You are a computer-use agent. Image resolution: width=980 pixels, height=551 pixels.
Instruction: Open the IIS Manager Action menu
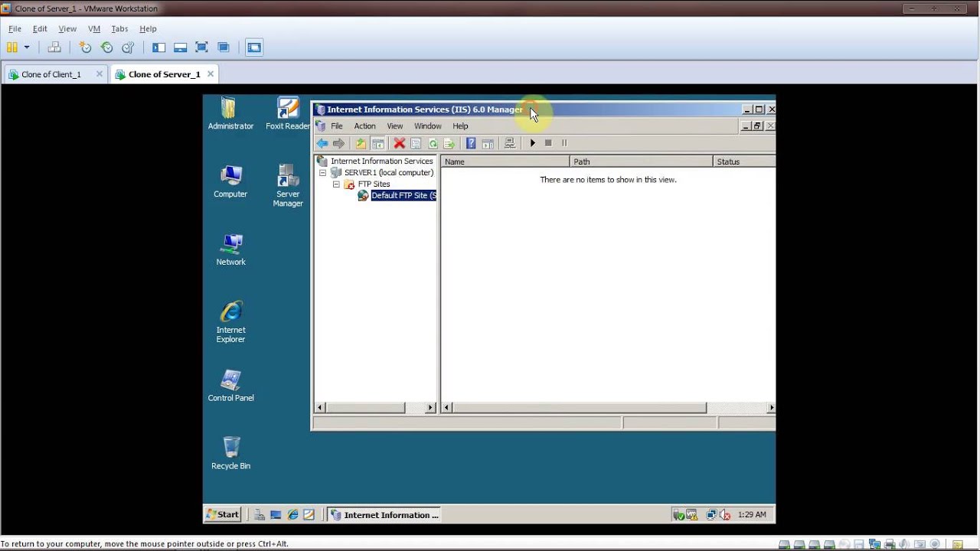(x=364, y=126)
